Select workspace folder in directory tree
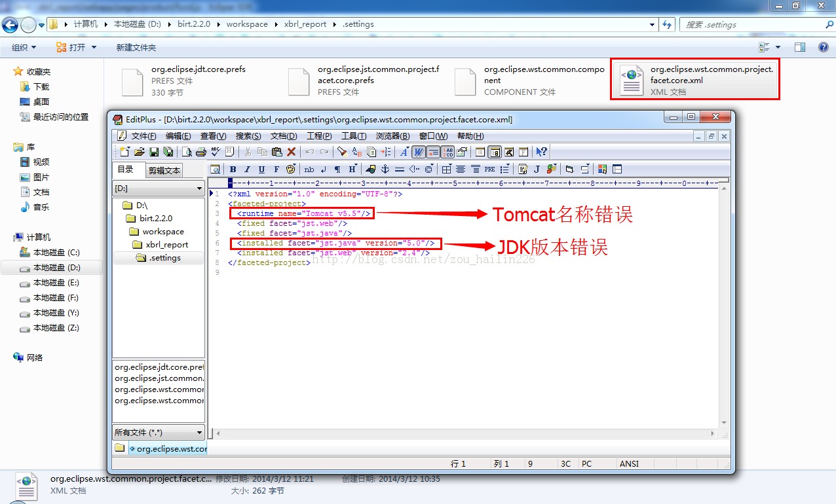Viewport: 836px width, 504px height. 163,232
